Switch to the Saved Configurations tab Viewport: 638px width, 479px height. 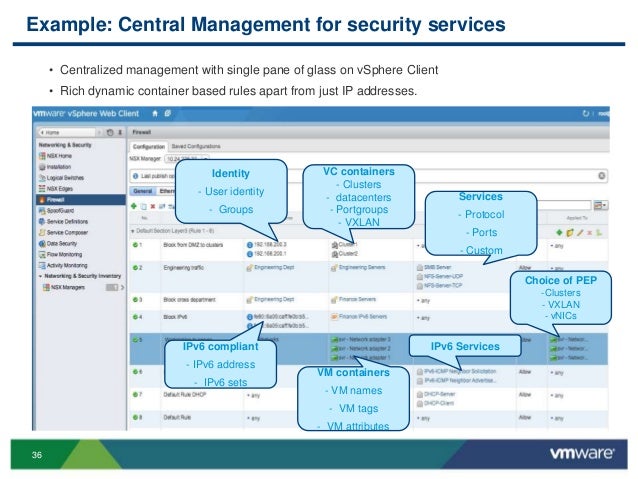pos(196,146)
